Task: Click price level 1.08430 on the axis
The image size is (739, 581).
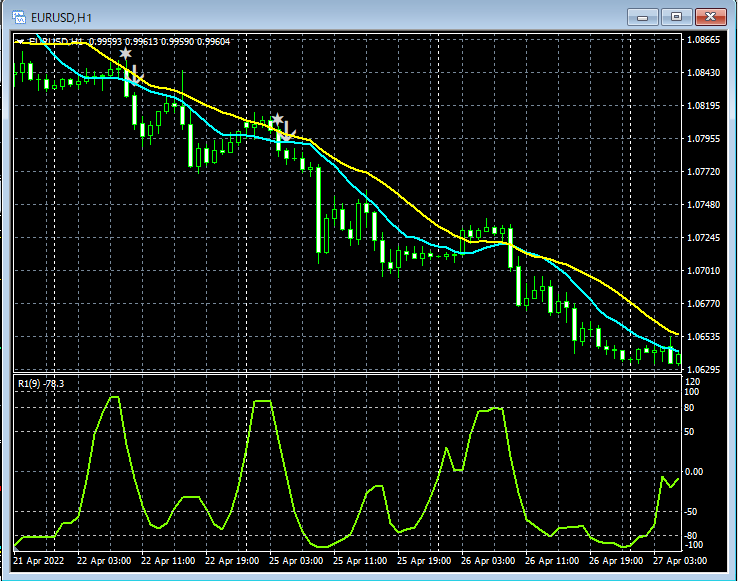Action: 704,73
